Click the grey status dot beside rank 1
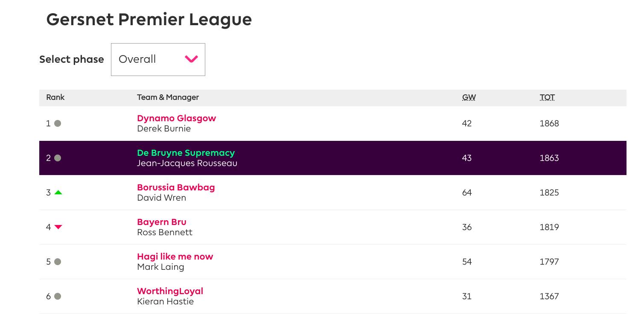This screenshot has height=330, width=644. tap(58, 123)
